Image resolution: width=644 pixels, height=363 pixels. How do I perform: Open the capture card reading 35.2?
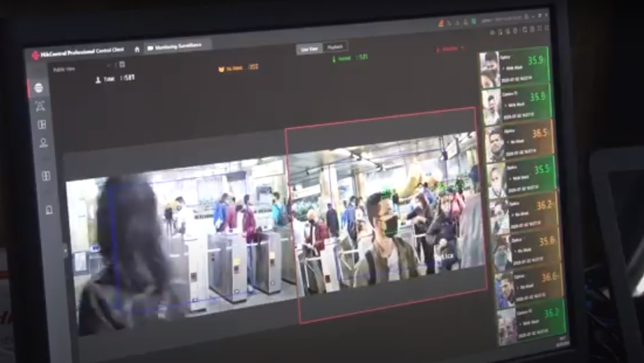532,321
